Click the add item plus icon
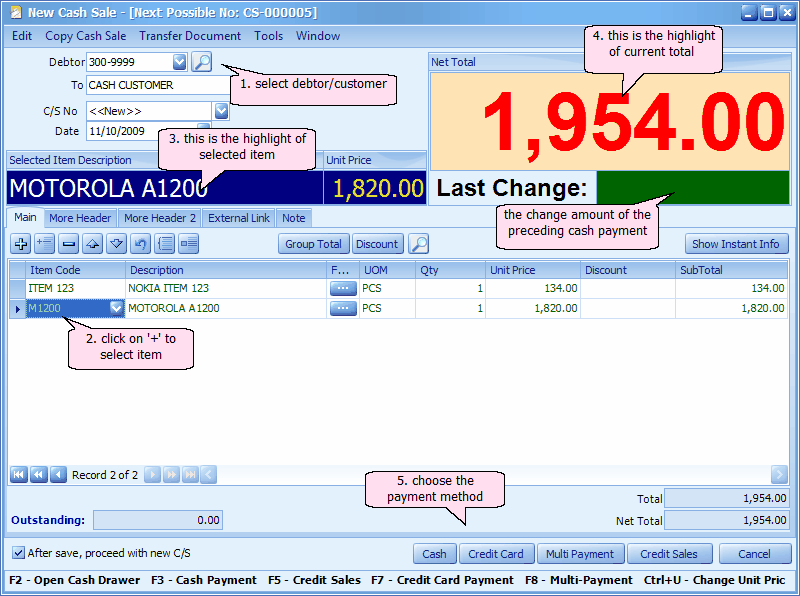800x596 pixels. (21, 244)
